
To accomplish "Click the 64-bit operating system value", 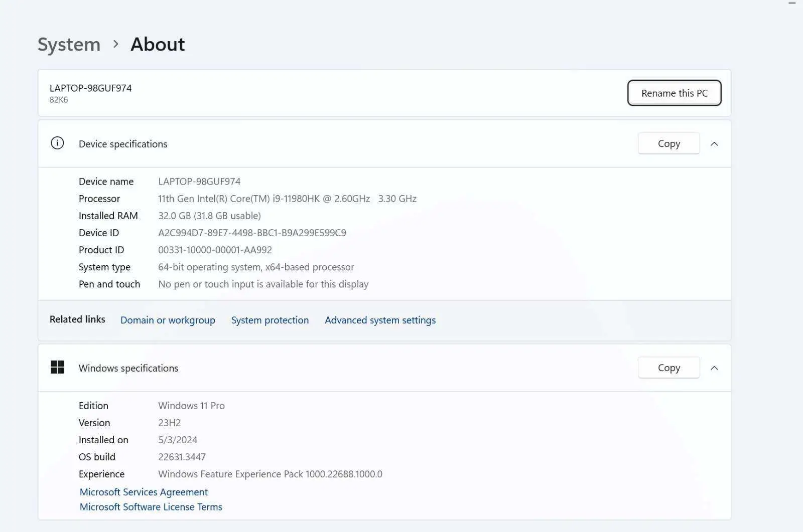I will click(x=256, y=267).
